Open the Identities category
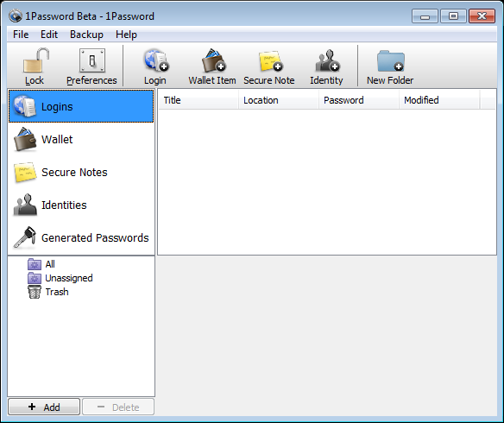The image size is (504, 423). 81,205
